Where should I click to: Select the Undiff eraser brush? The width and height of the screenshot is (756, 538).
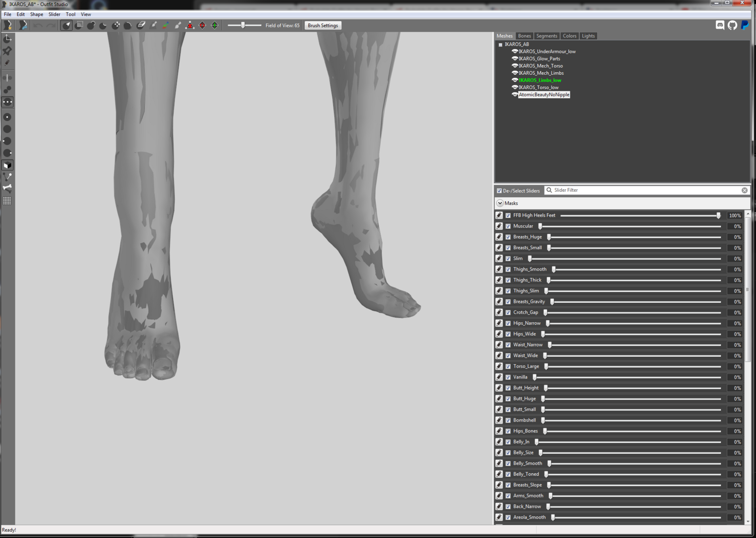tap(141, 25)
